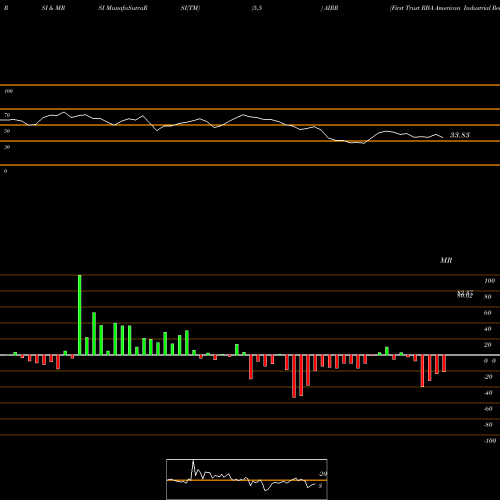500x500 pixels.
Task: Click the RSI axis label 70
Action: 7,115
